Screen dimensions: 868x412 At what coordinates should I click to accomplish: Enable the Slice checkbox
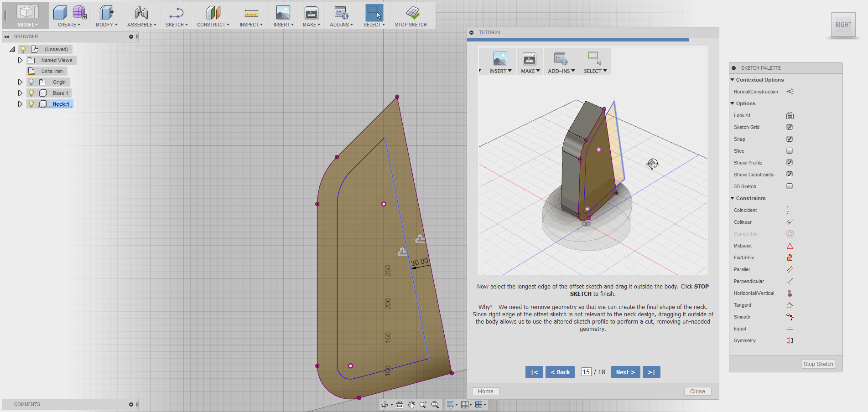(790, 150)
